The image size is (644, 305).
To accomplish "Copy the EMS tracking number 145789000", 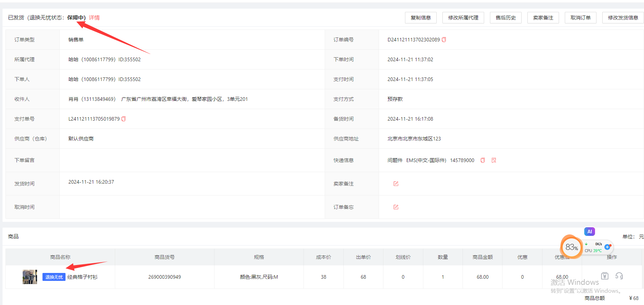I will point(483,160).
